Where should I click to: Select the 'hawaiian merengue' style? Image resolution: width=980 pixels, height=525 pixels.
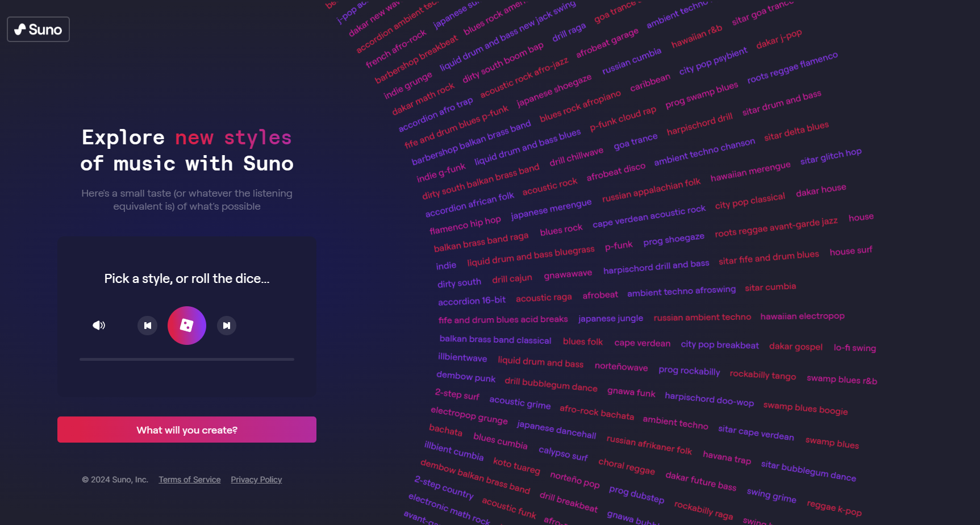pos(750,172)
